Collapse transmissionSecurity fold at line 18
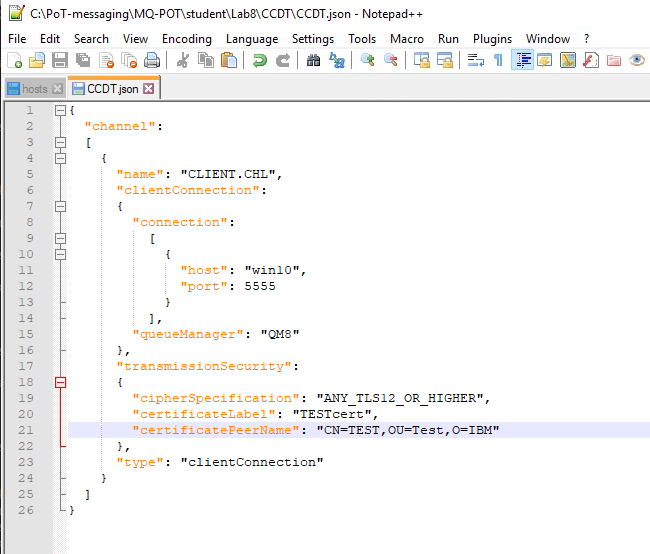 61,382
